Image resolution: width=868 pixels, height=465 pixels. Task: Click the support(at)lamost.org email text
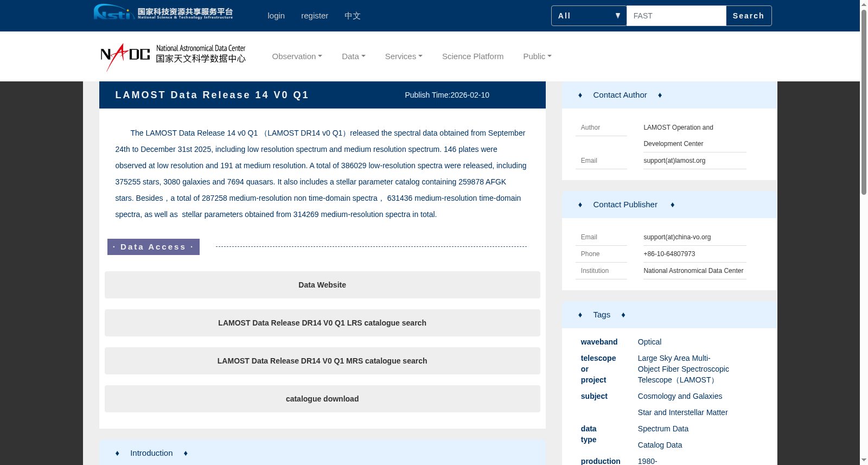pyautogui.click(x=674, y=161)
